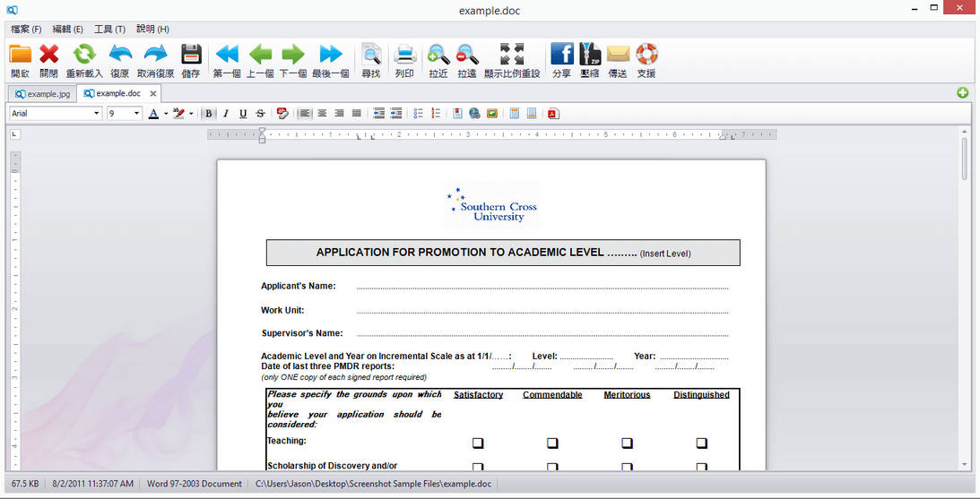Increase paragraph indent

click(395, 113)
